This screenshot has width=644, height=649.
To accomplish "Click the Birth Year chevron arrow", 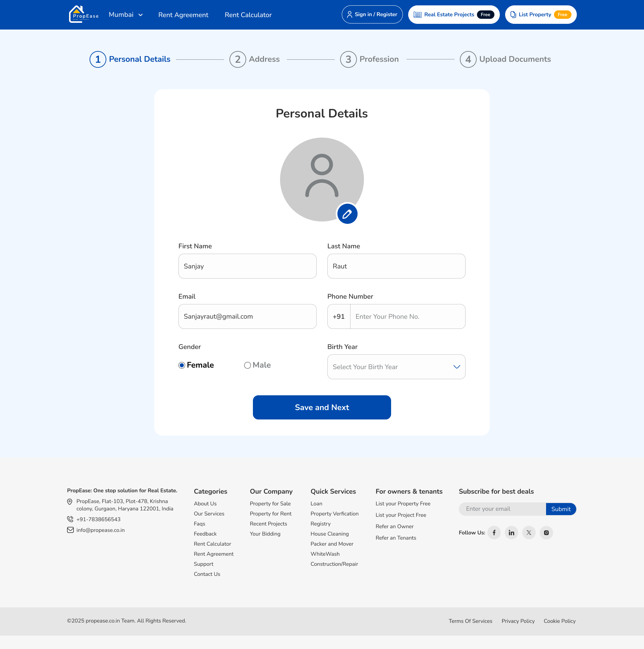I will tap(457, 367).
